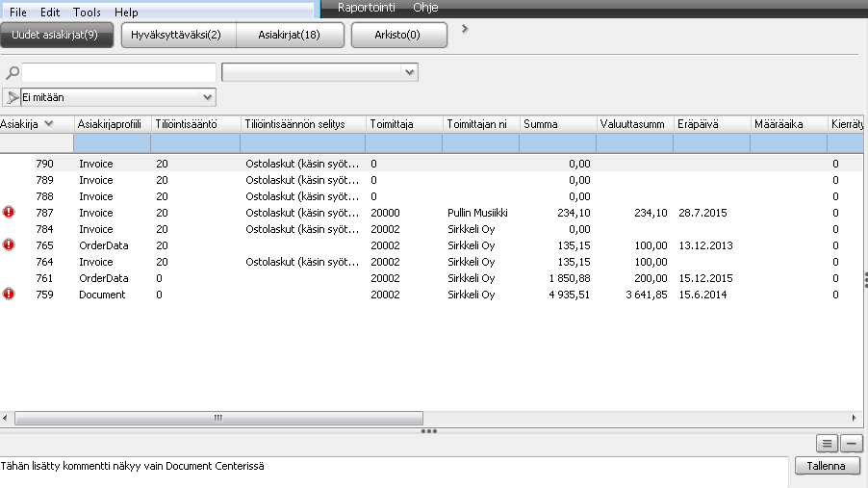Select document row 764
This screenshot has height=488, width=868.
pos(431,262)
